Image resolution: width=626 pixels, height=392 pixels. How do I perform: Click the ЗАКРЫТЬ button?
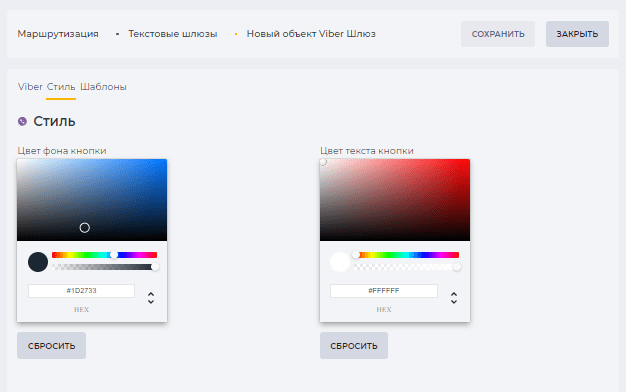click(577, 34)
